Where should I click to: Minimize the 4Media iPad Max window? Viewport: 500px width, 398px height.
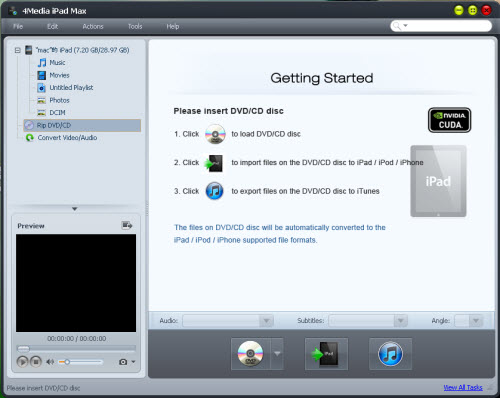coord(459,11)
